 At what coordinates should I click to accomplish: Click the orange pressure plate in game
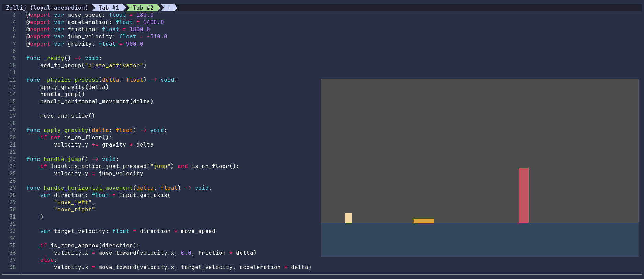tap(424, 221)
